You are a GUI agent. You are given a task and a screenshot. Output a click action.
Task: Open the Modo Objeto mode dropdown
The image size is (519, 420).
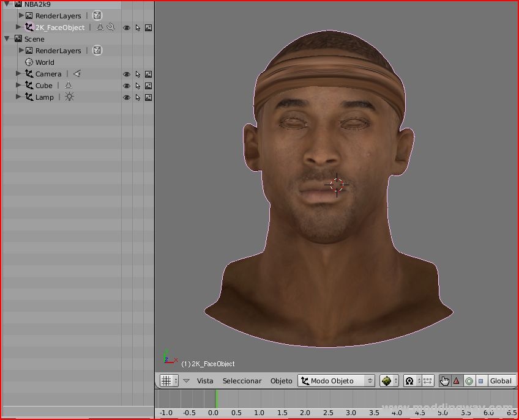pos(336,381)
